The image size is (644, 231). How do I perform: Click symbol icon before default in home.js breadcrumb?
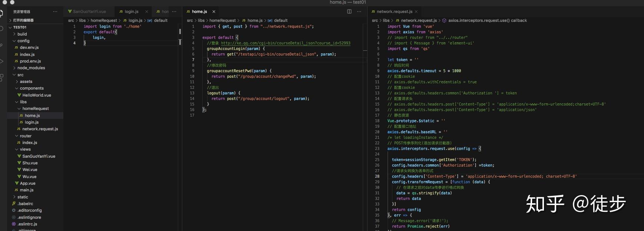coord(270,20)
